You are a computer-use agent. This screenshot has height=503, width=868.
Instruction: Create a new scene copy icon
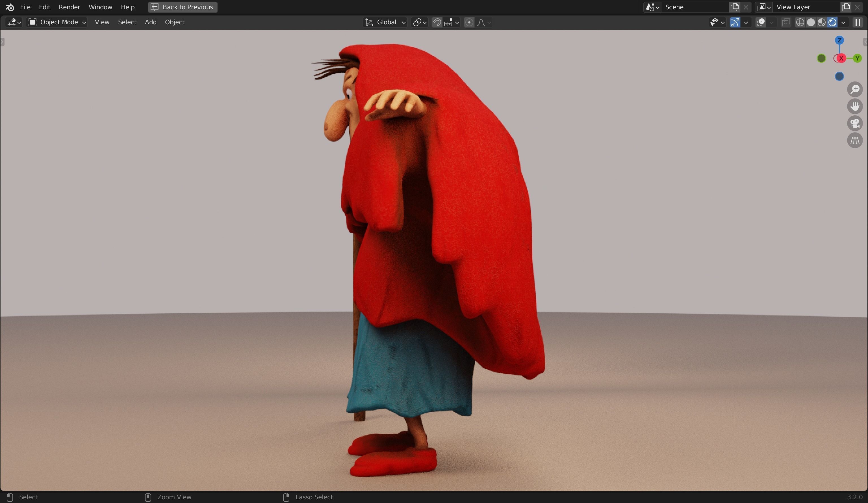(734, 7)
